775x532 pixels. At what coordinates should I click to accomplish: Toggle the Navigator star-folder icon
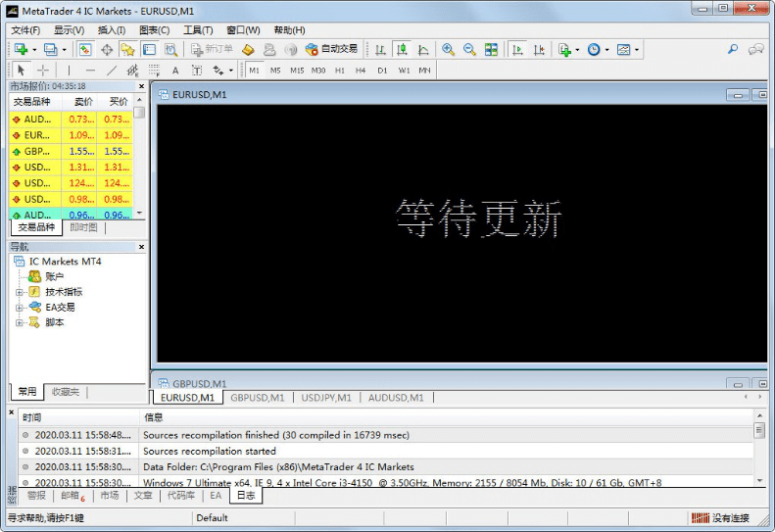click(x=127, y=49)
